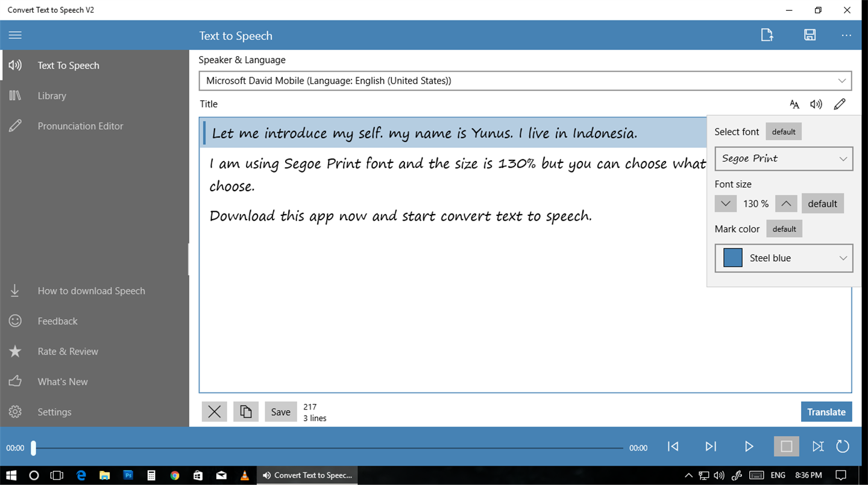The height and width of the screenshot is (485, 868).
Task: Open the Segoe Print font dropdown
Action: [x=784, y=159]
